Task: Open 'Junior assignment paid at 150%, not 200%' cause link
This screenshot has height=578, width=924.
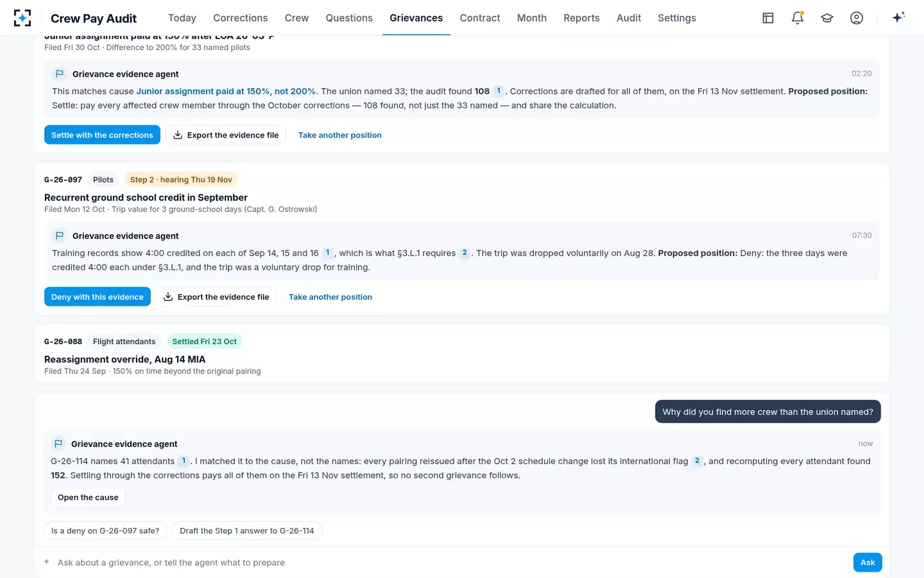Action: pyautogui.click(x=226, y=91)
